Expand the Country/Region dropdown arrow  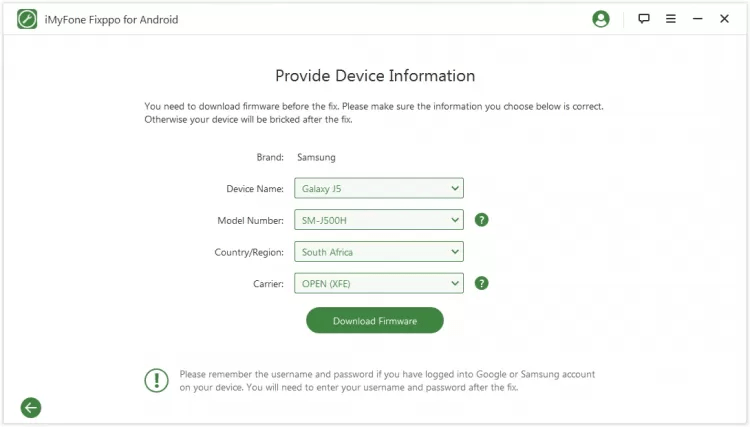coord(455,252)
